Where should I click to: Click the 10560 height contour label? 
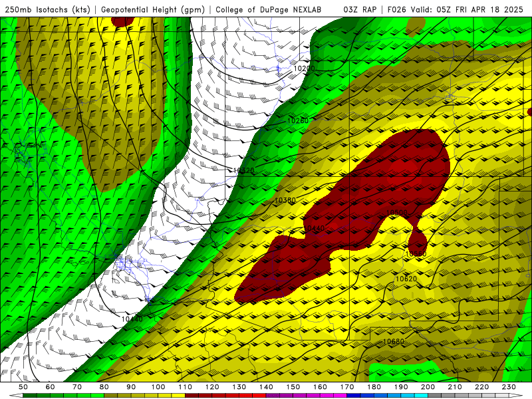pyautogui.click(x=416, y=254)
